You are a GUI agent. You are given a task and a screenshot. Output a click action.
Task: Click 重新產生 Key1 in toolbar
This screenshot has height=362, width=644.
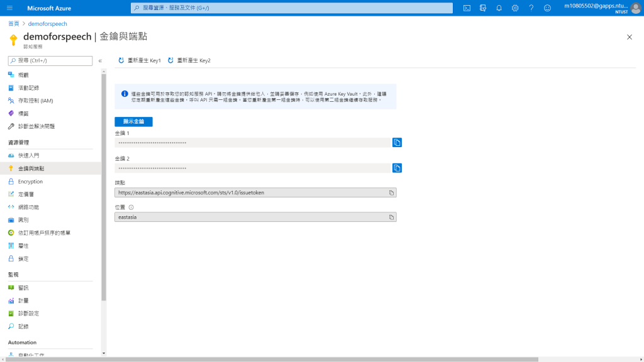(140, 60)
